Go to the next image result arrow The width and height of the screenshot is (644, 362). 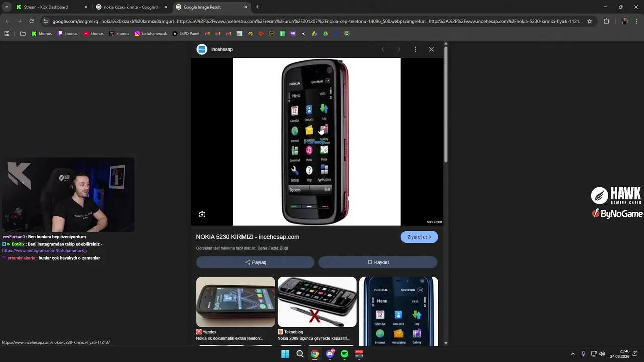(x=399, y=49)
